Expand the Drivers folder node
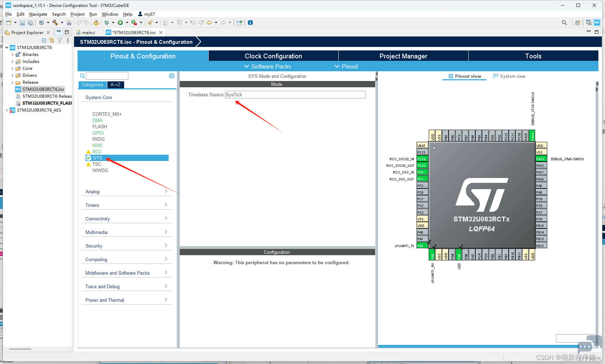 click(x=13, y=75)
